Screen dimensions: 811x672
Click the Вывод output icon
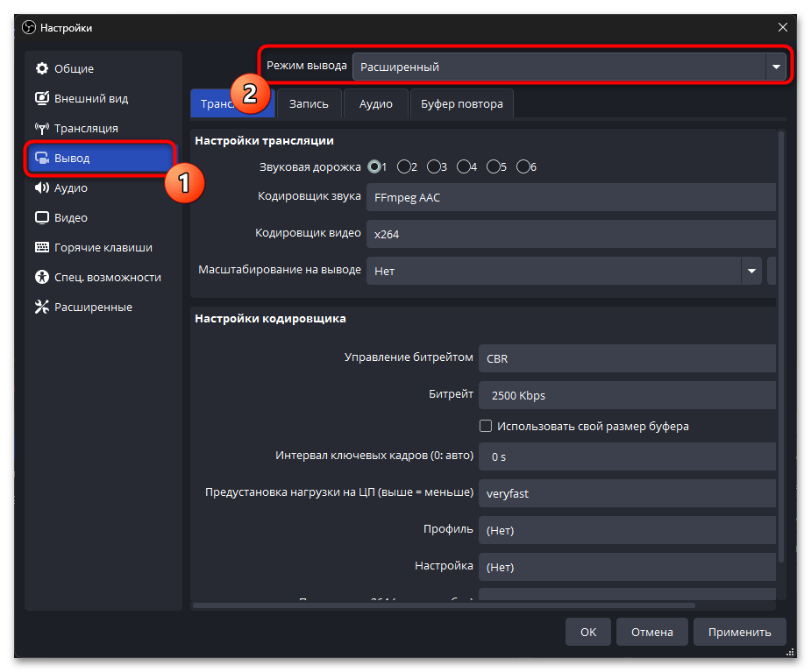click(x=41, y=159)
